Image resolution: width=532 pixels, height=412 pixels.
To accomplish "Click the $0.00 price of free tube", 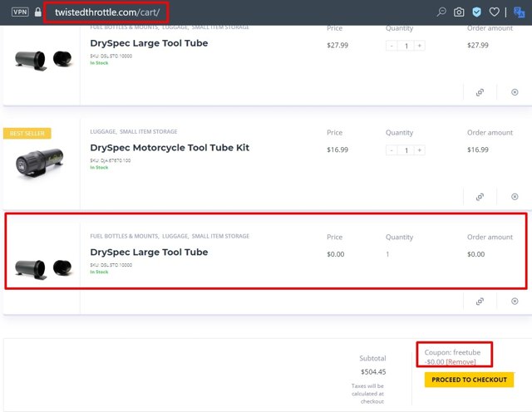I will 336,254.
